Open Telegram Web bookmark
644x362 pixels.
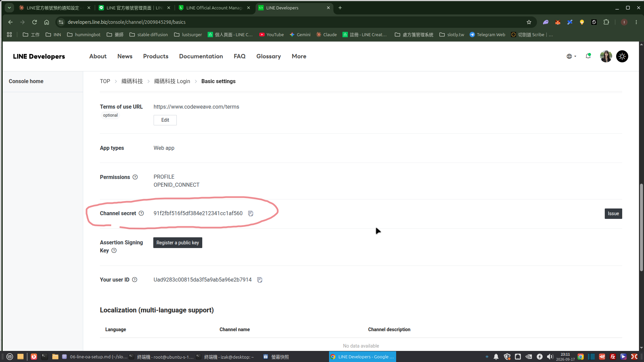[x=487, y=35]
